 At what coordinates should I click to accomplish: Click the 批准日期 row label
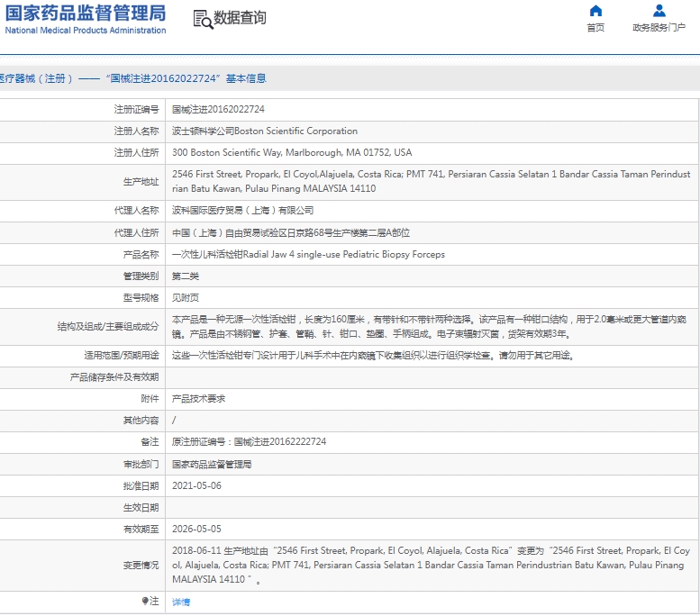coord(141,485)
